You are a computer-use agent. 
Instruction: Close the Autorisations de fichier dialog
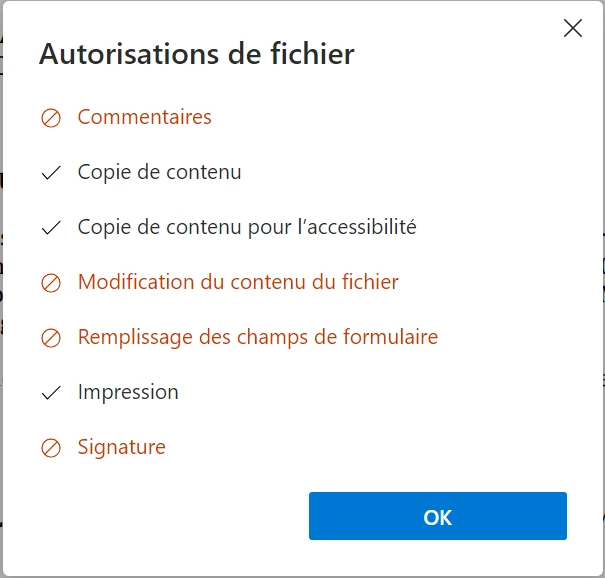point(573,28)
